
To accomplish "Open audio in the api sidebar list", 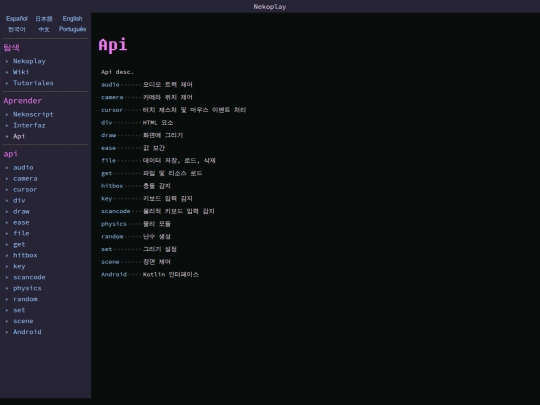I will coord(23,168).
